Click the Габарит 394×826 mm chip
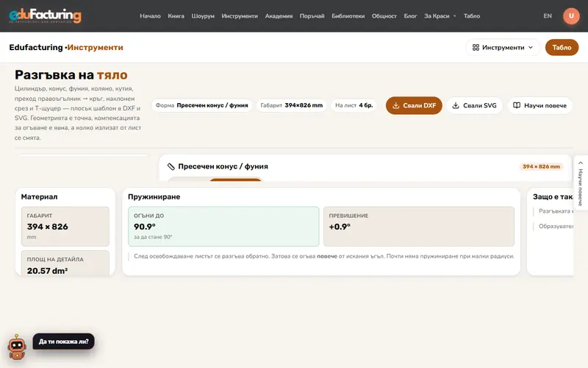 292,105
